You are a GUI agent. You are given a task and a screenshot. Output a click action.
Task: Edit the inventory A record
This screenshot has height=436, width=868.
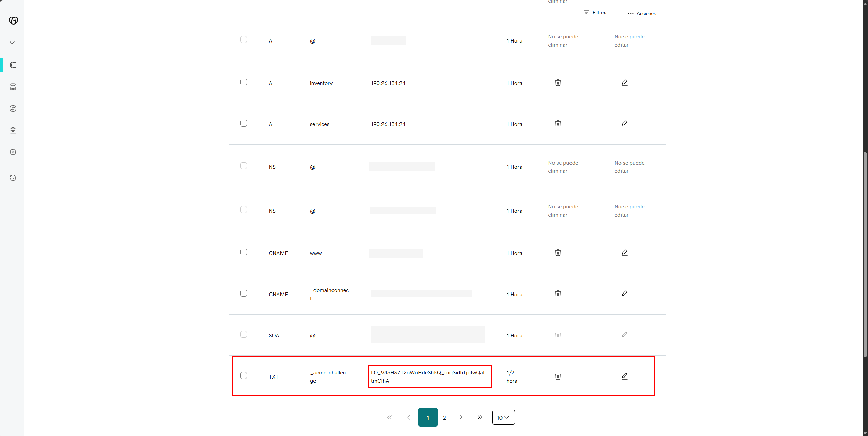[625, 83]
